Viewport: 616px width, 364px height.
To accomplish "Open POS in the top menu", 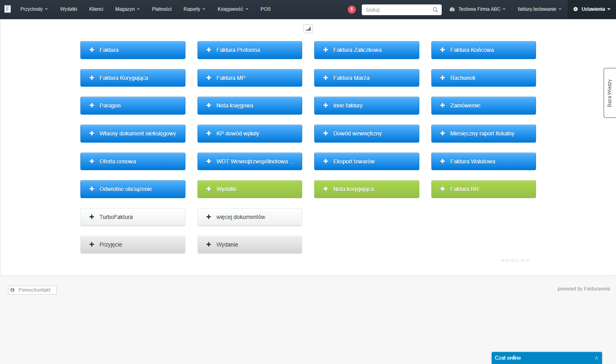I will pyautogui.click(x=265, y=9).
